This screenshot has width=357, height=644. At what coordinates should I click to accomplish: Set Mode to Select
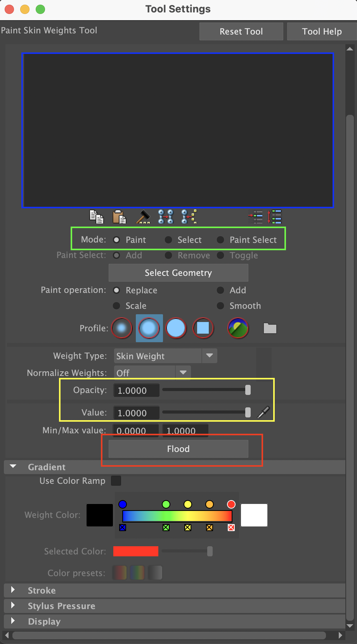click(168, 240)
